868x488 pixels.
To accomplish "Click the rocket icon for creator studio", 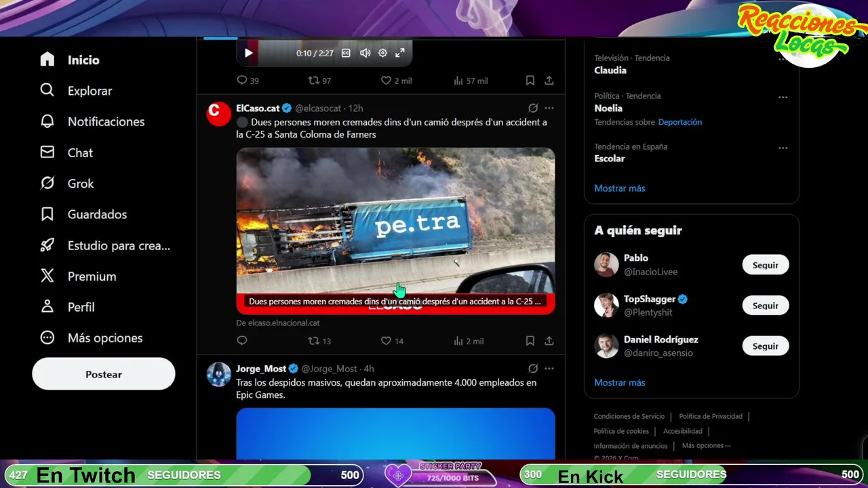I will click(x=47, y=245).
